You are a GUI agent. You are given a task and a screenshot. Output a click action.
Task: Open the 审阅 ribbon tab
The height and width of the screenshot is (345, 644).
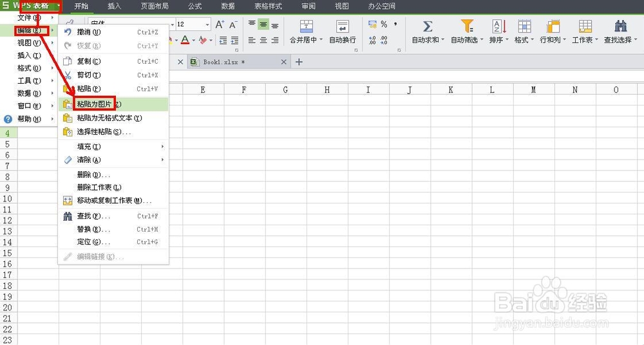(x=308, y=6)
